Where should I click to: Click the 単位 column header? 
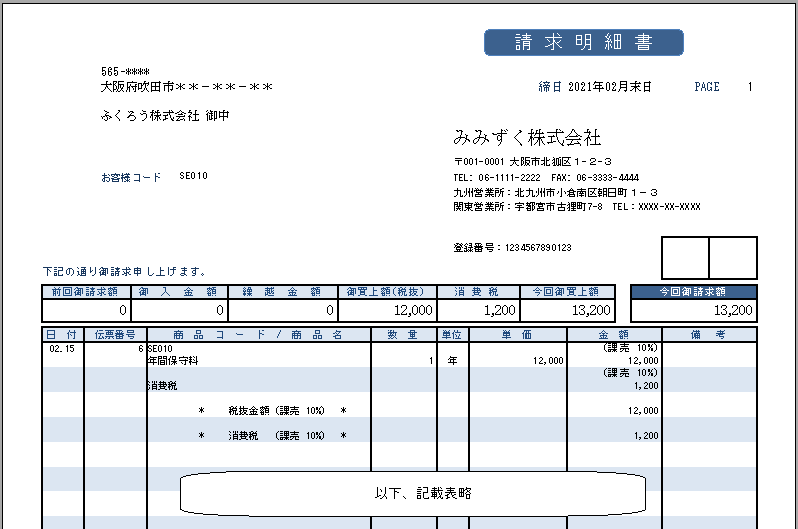tap(452, 335)
